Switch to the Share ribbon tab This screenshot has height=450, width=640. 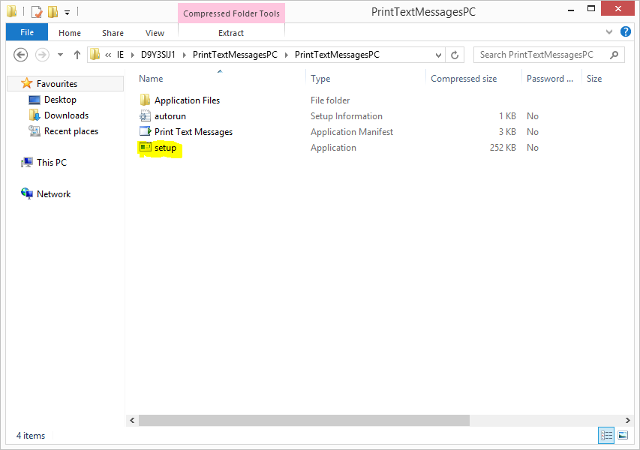(113, 33)
